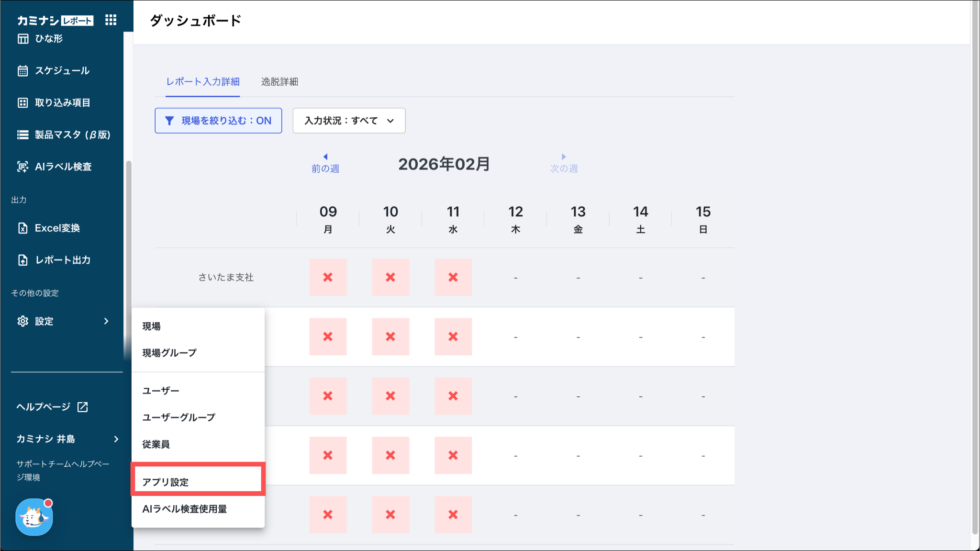
Task: Open the cow mascot chat widget
Action: pyautogui.click(x=34, y=517)
